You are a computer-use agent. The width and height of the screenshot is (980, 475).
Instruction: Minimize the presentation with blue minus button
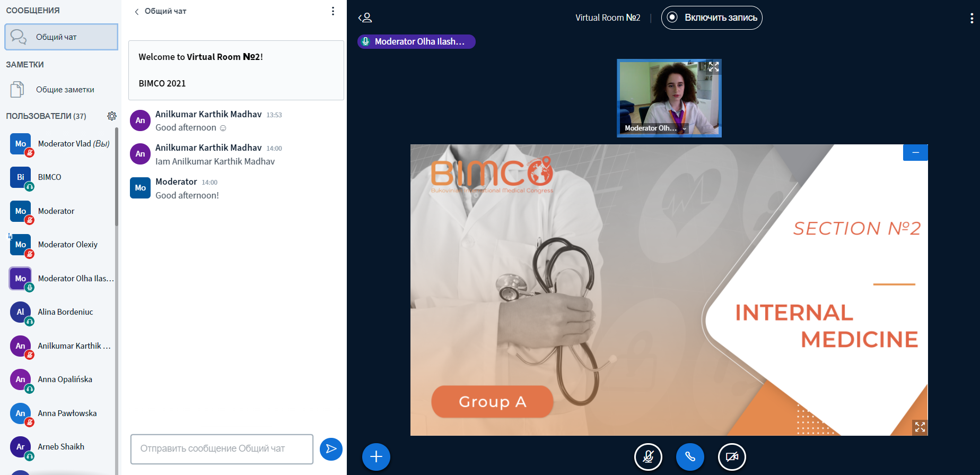click(x=915, y=153)
